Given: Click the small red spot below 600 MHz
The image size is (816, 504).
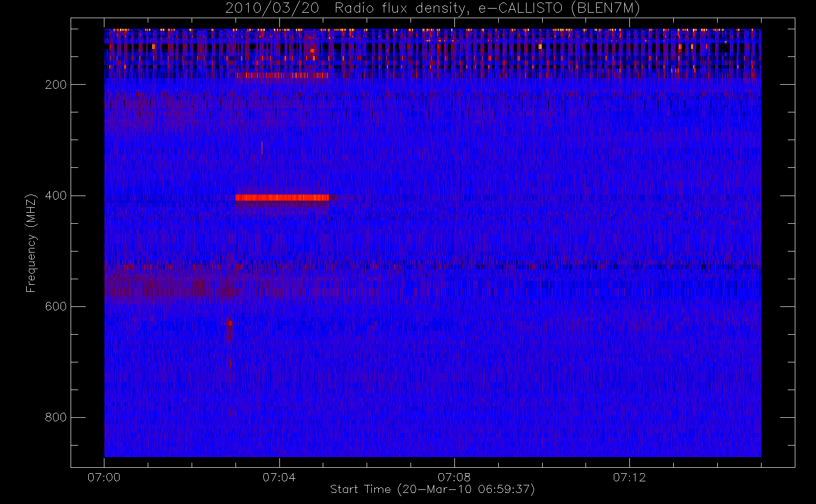Looking at the screenshot, I should tap(229, 323).
